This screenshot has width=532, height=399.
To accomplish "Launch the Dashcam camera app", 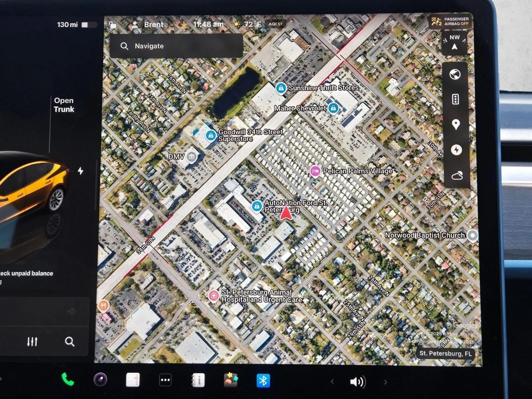I will (x=100, y=379).
